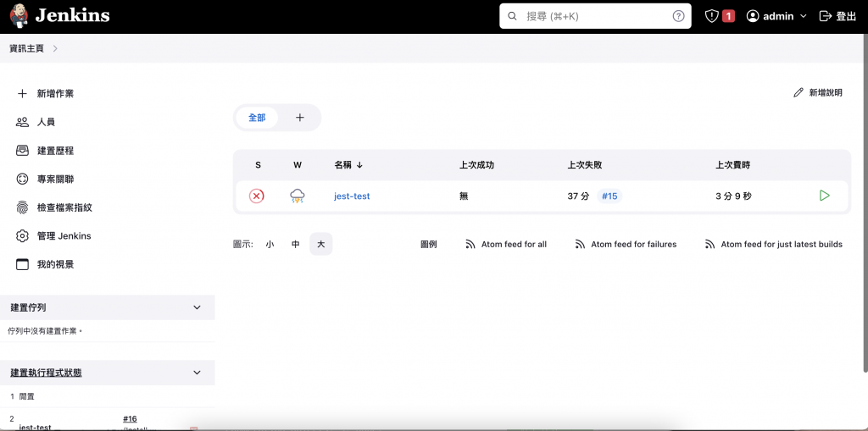Image resolution: width=868 pixels, height=431 pixels.
Task: Open the security shield warning icon
Action: [711, 16]
